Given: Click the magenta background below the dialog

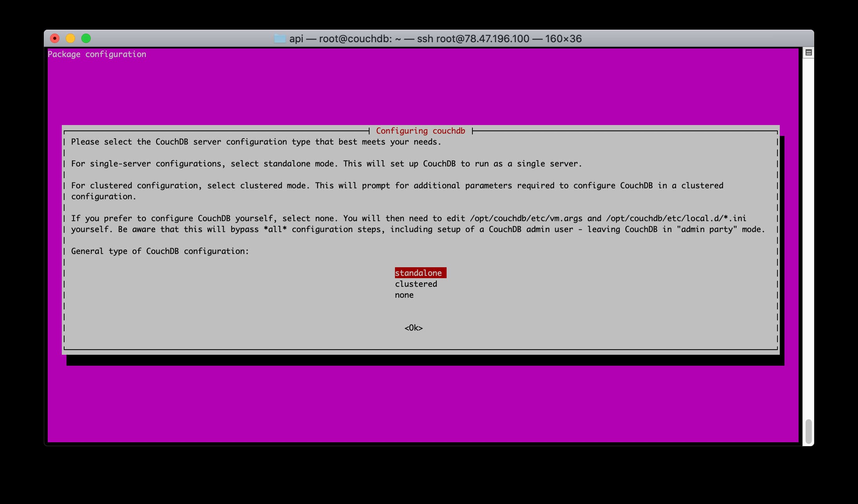Looking at the screenshot, I should pos(422,402).
